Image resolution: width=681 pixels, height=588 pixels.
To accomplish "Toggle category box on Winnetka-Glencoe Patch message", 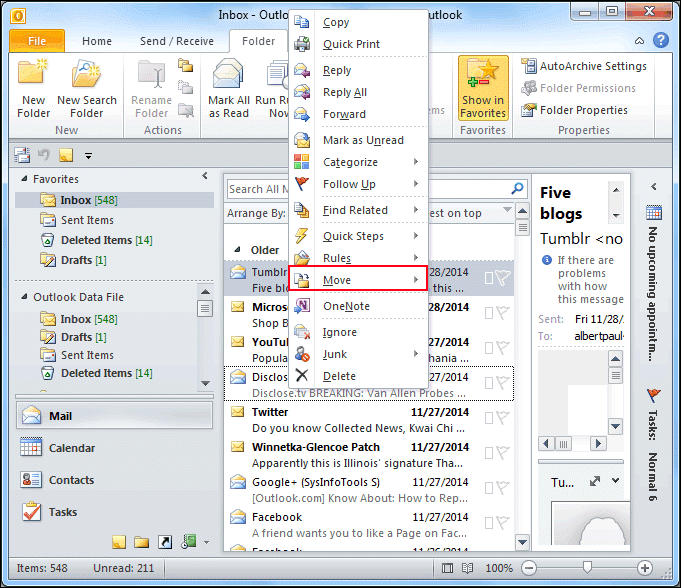I will 489,453.
